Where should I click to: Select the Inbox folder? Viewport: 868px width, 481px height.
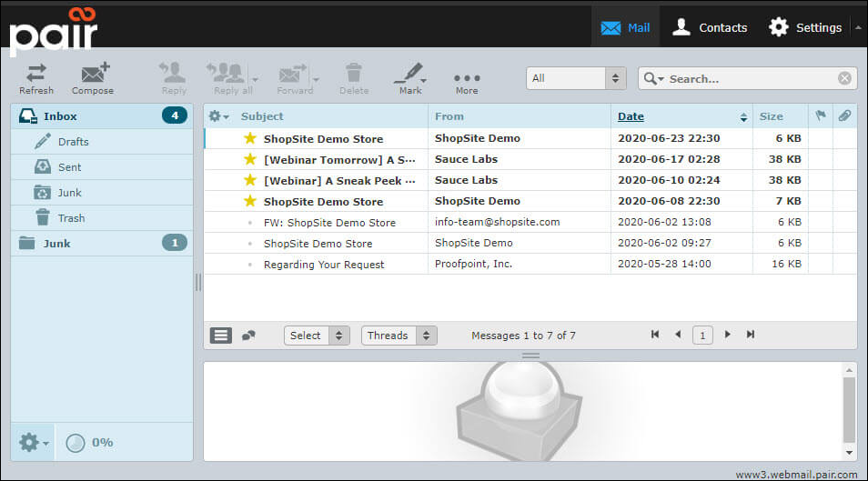pyautogui.click(x=102, y=116)
